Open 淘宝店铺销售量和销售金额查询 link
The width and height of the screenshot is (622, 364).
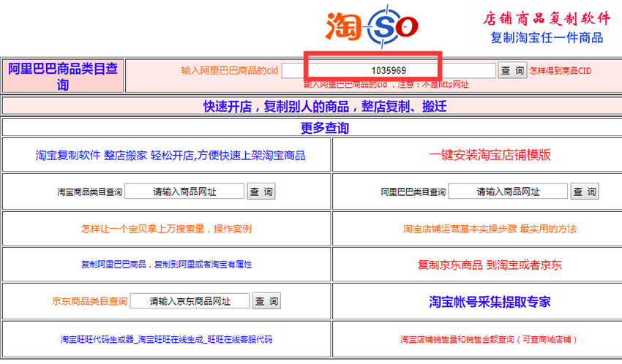point(490,339)
